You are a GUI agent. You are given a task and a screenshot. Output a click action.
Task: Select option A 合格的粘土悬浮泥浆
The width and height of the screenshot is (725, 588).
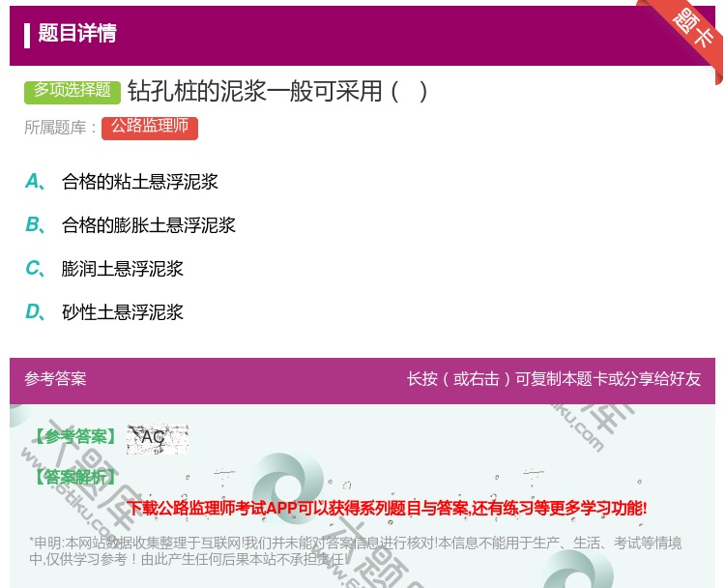tap(139, 182)
